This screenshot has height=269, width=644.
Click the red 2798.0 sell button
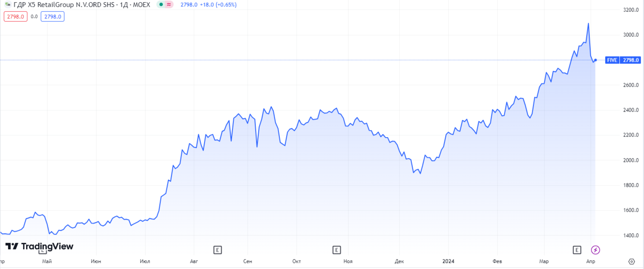click(x=15, y=16)
